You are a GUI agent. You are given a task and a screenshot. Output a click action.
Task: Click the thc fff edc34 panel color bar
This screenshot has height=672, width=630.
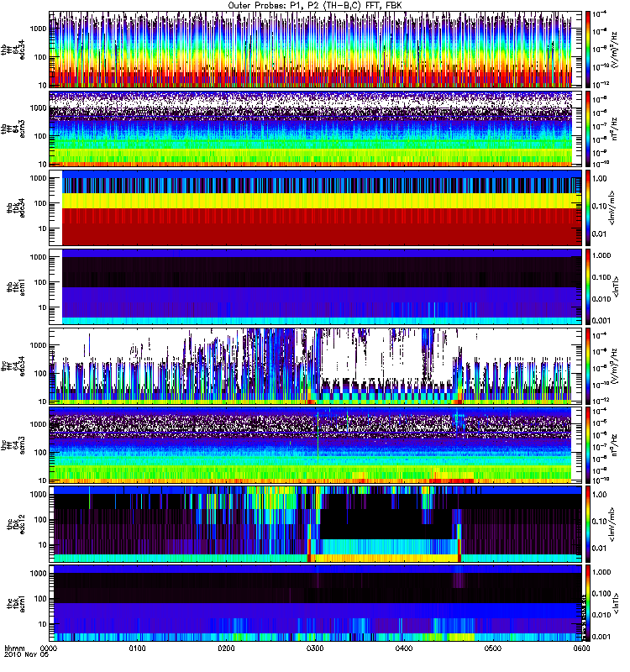tap(588, 366)
